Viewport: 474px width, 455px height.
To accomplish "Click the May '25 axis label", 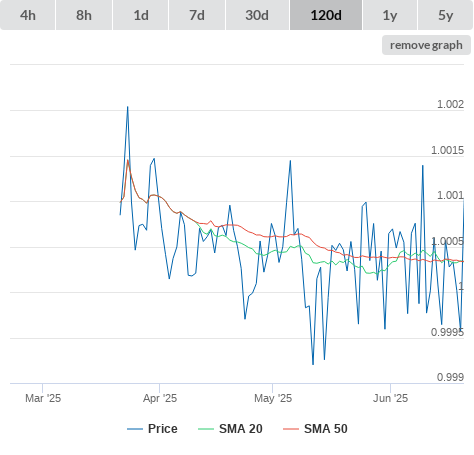I will pyautogui.click(x=273, y=398).
